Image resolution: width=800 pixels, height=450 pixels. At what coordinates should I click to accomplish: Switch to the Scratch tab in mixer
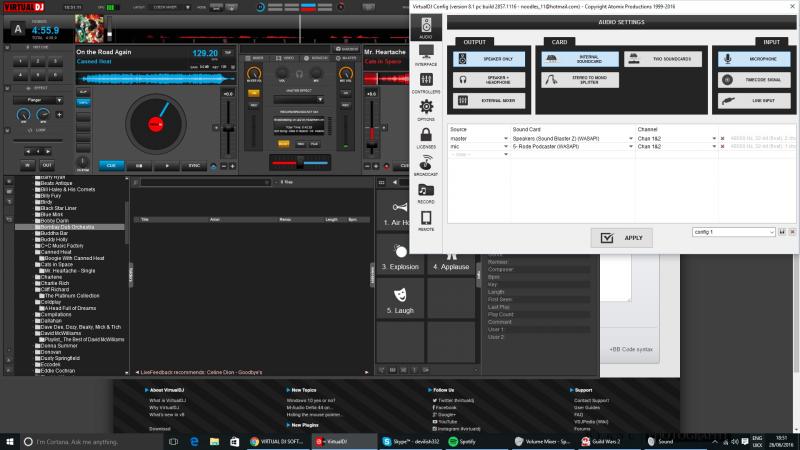316,58
